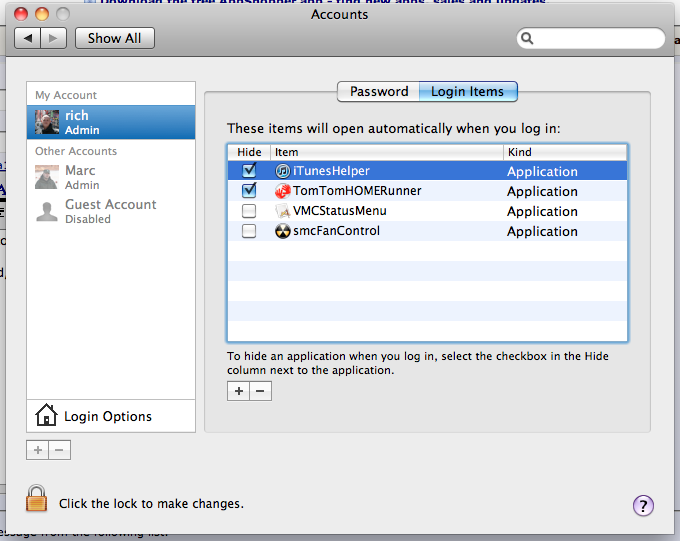Uncheck Hide for TomTomHOMERunner
This screenshot has height=541, width=680.
[x=249, y=190]
